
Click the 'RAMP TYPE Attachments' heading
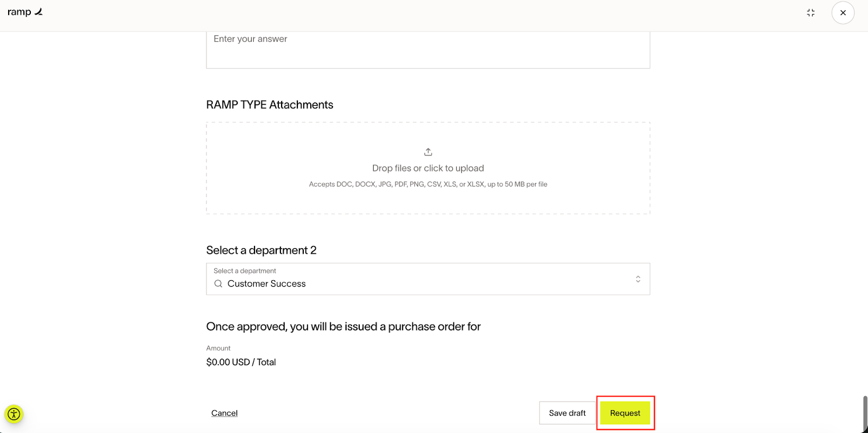(270, 105)
